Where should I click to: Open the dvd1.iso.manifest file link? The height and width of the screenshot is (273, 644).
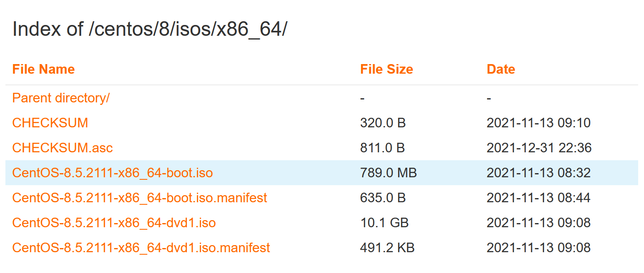pos(141,248)
